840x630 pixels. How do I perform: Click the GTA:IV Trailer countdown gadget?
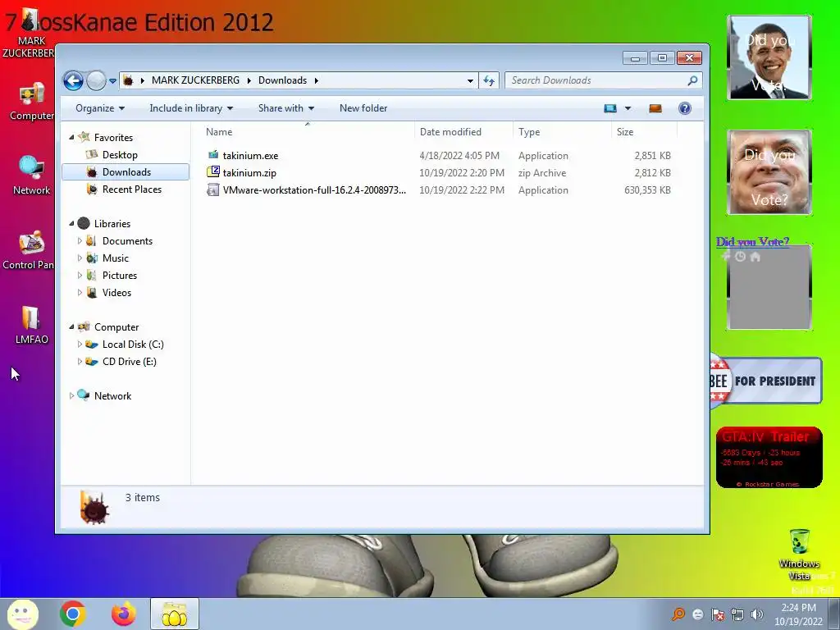point(769,458)
